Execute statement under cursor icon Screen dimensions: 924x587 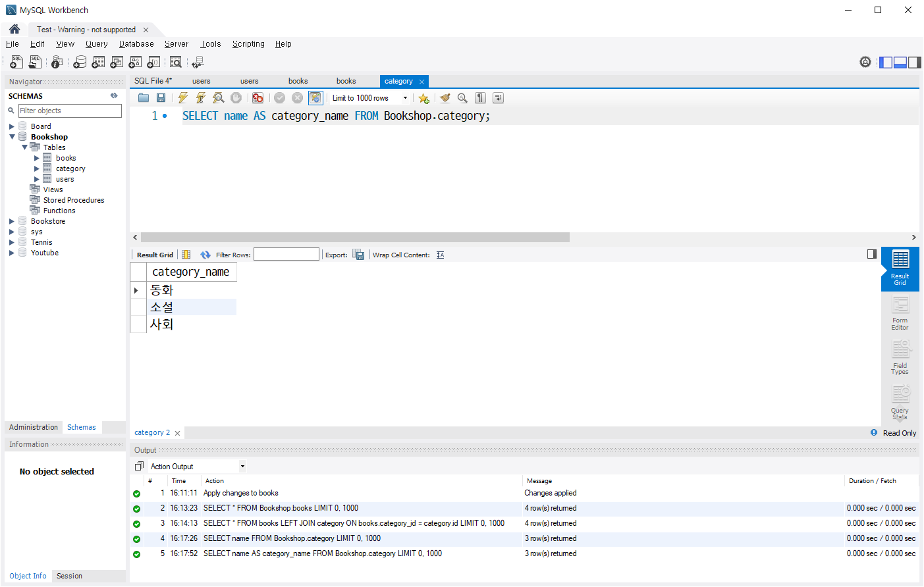click(x=201, y=98)
